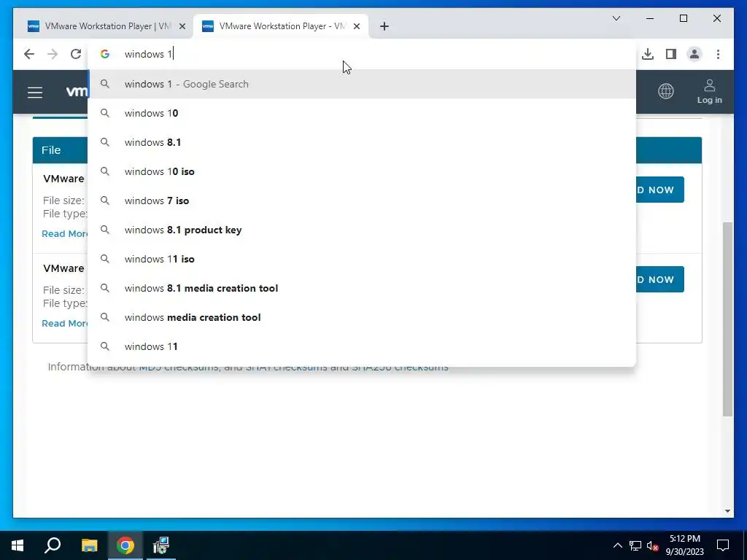The image size is (747, 560).
Task: Show hidden system tray icons
Action: pos(617,545)
